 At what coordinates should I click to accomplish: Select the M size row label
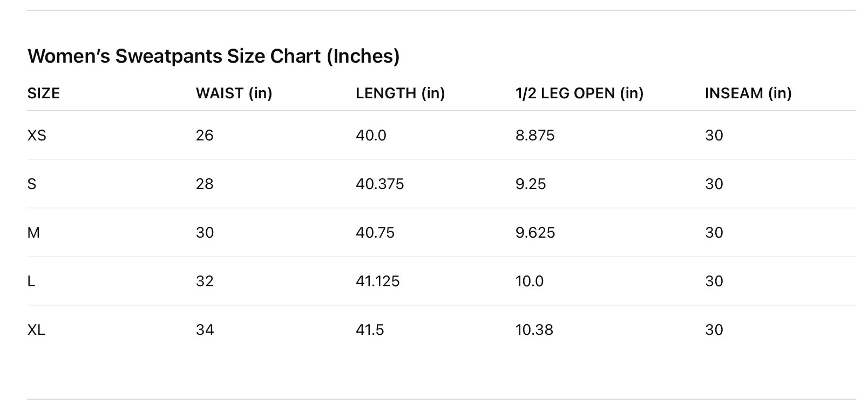click(x=33, y=233)
